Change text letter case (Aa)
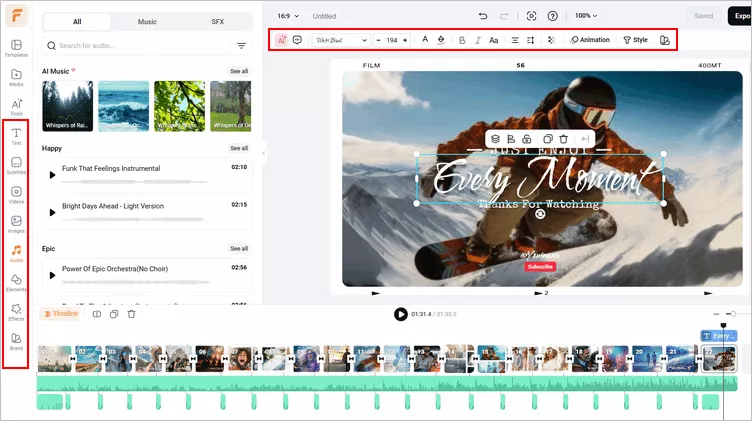The image size is (752, 421). coord(494,40)
